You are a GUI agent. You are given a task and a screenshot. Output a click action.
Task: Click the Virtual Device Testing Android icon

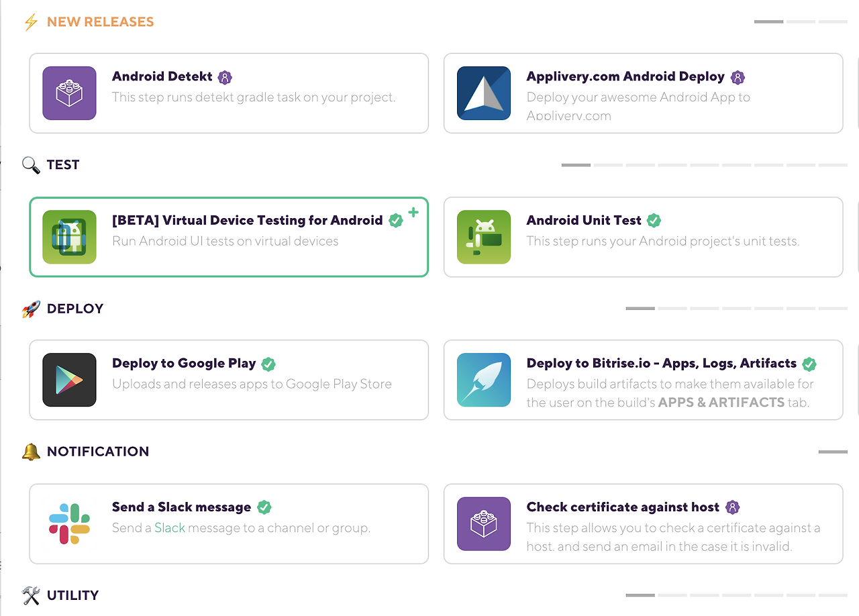coord(69,237)
